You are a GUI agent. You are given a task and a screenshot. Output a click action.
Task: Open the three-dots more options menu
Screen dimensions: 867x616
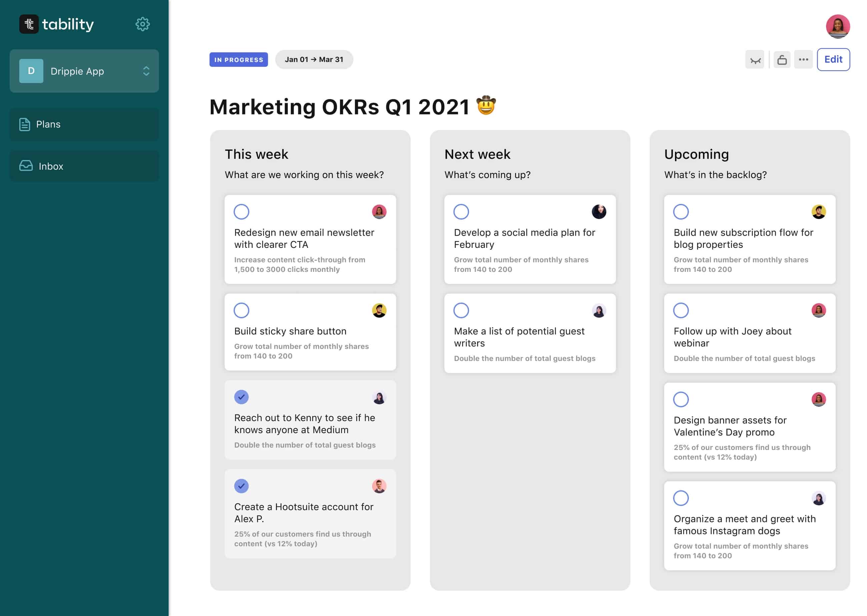pos(803,60)
